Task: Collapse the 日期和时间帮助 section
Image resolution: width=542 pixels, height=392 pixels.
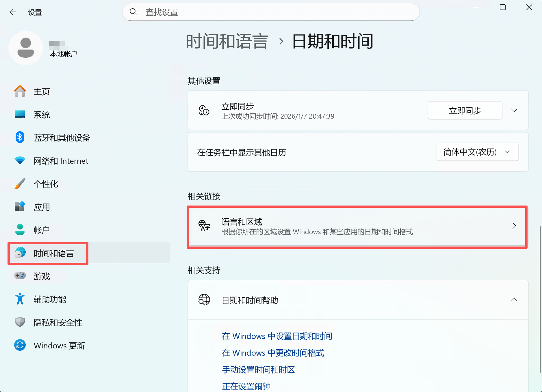Action: point(515,300)
